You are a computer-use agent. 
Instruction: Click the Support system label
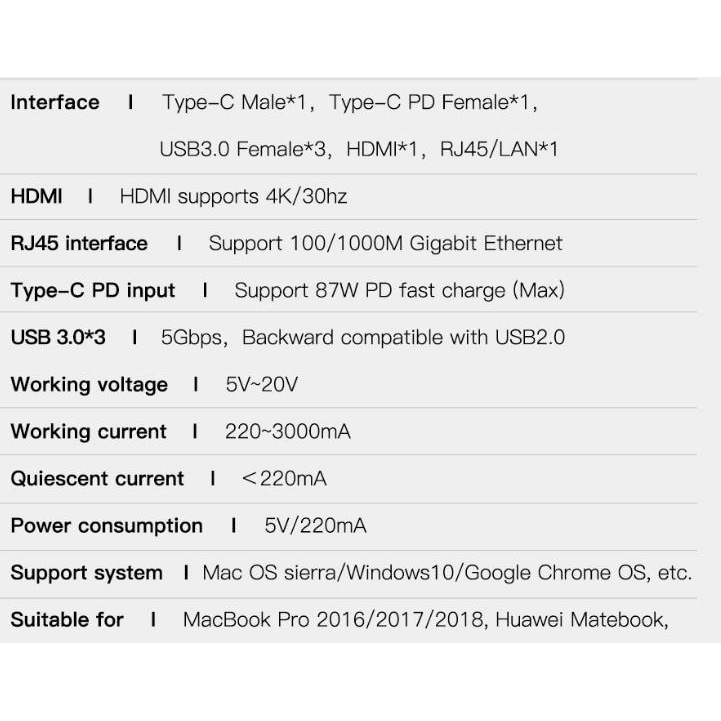tap(86, 573)
